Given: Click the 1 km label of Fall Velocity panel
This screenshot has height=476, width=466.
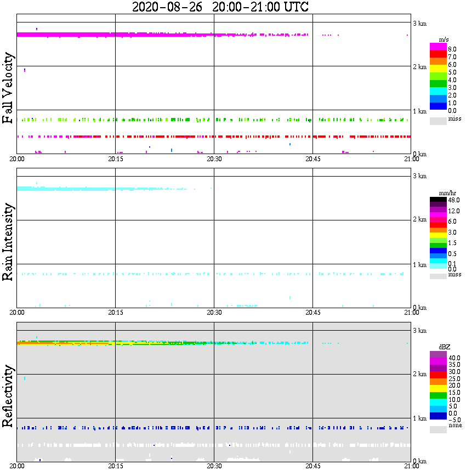Looking at the screenshot, I should coord(419,111).
